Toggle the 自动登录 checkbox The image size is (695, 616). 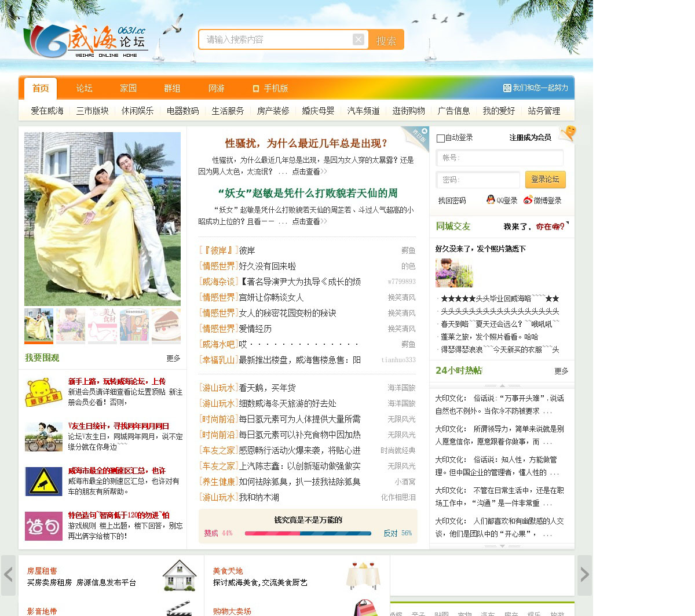point(441,138)
